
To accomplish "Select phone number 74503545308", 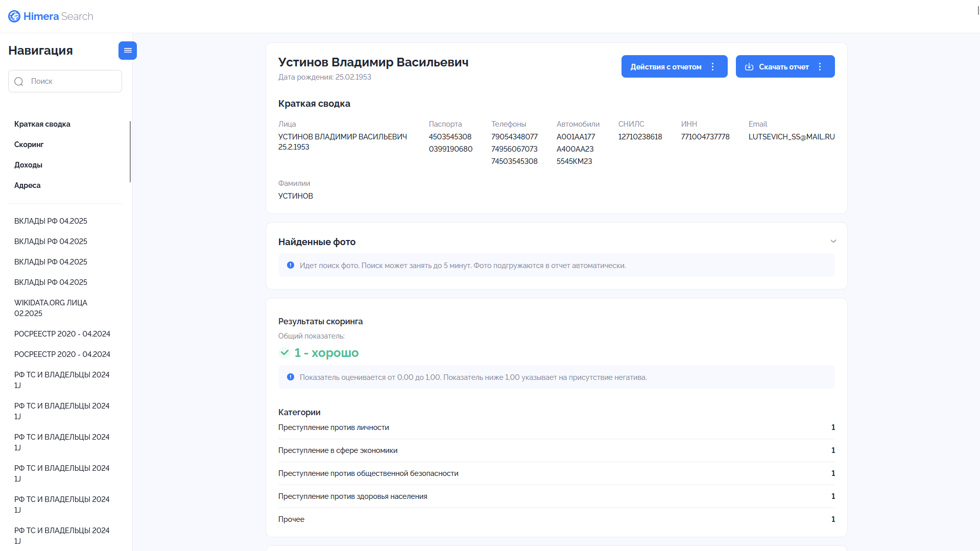I will pos(514,161).
